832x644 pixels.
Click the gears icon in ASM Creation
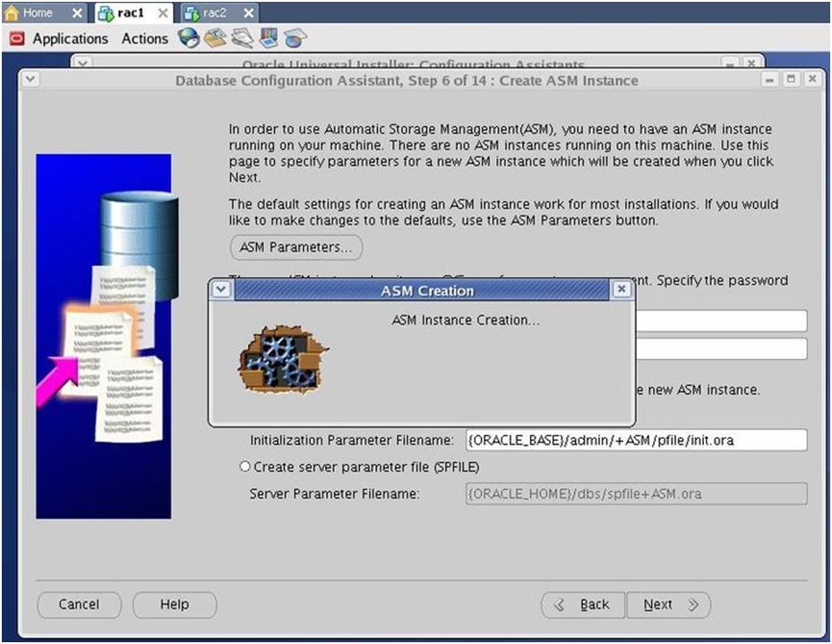(283, 359)
